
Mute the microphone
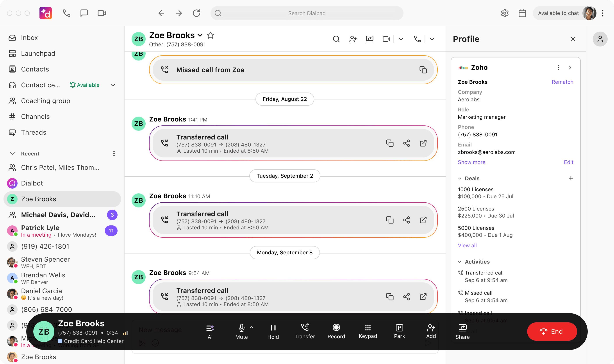point(241,331)
